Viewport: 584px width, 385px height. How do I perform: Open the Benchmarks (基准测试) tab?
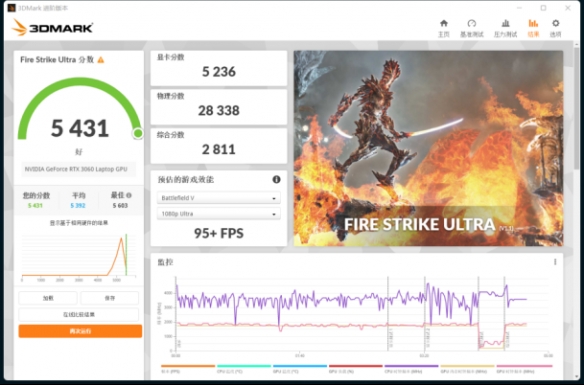[x=472, y=28]
